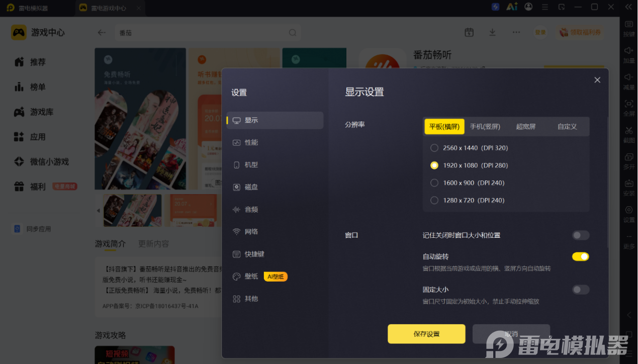Choose 2560 x 1440 (DPI 320) resolution
This screenshot has height=364, width=638.
469,148
